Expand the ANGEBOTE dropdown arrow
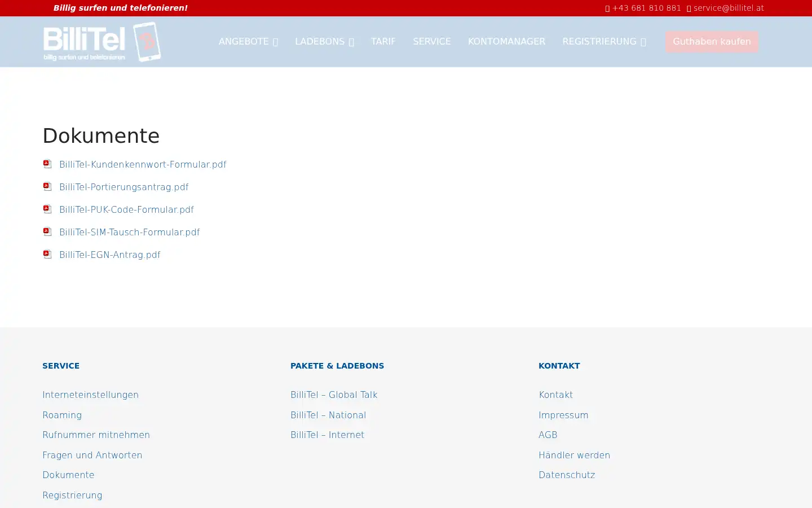 click(275, 42)
